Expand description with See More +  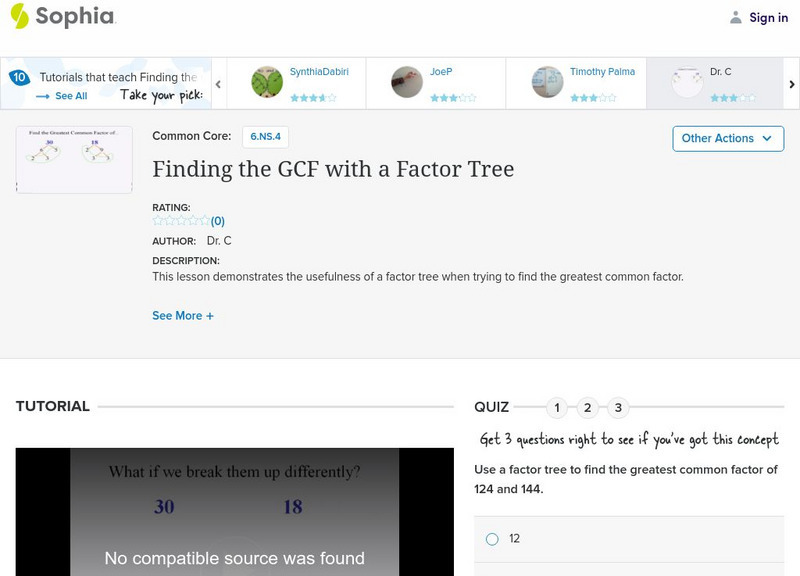click(183, 316)
